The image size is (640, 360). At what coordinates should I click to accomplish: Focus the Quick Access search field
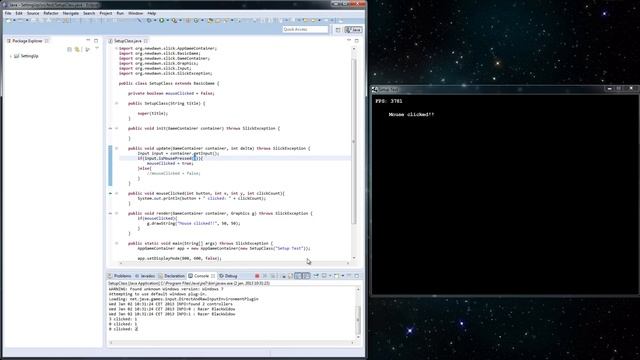[305, 29]
